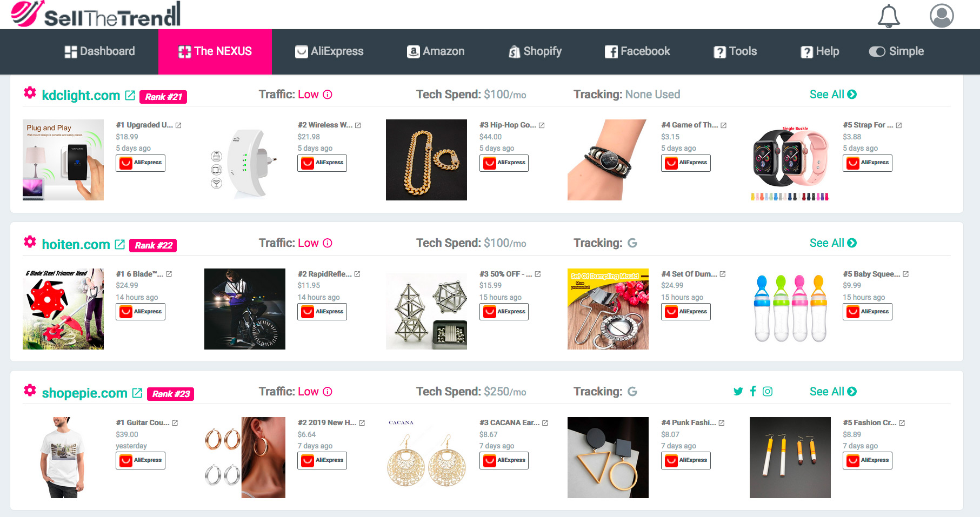Open the Tools menu
This screenshot has height=517, width=980.
click(x=735, y=51)
